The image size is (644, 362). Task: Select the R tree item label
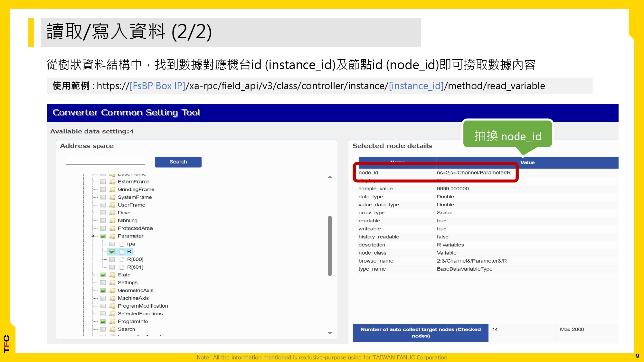click(129, 252)
